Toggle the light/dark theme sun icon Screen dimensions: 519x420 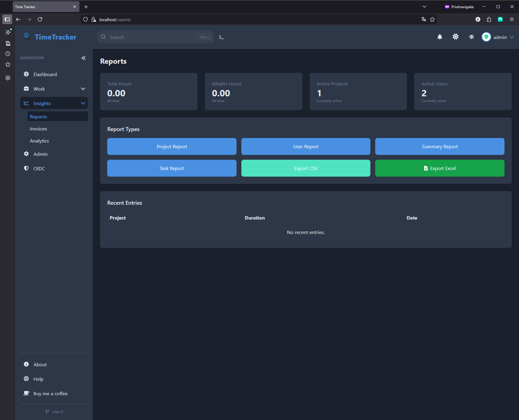coord(455,37)
